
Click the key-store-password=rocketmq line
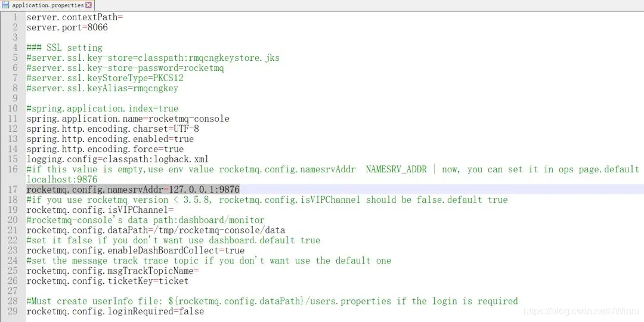[x=125, y=68]
